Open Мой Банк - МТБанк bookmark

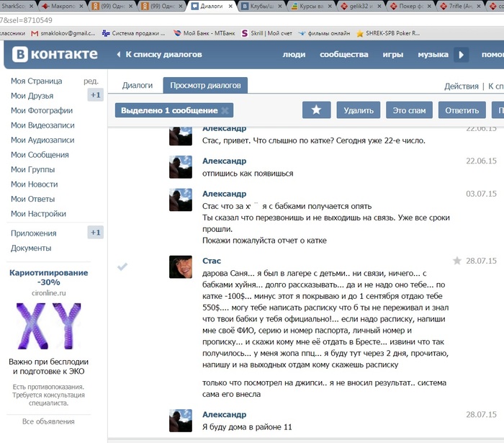[x=204, y=33]
